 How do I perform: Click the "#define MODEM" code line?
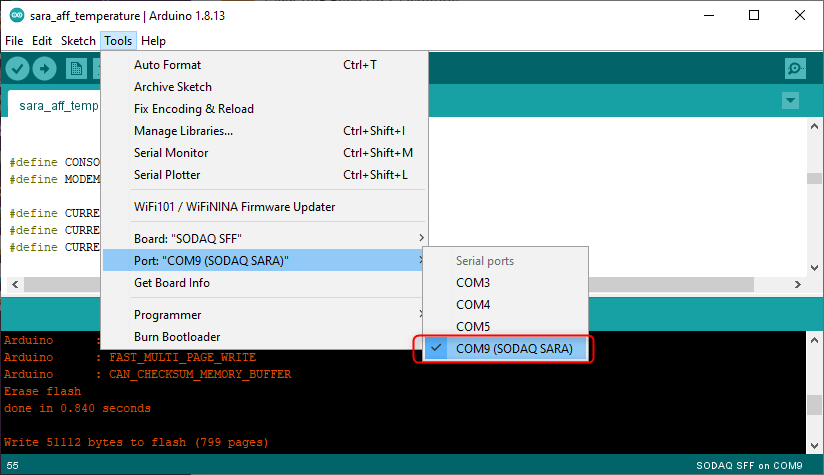55,179
